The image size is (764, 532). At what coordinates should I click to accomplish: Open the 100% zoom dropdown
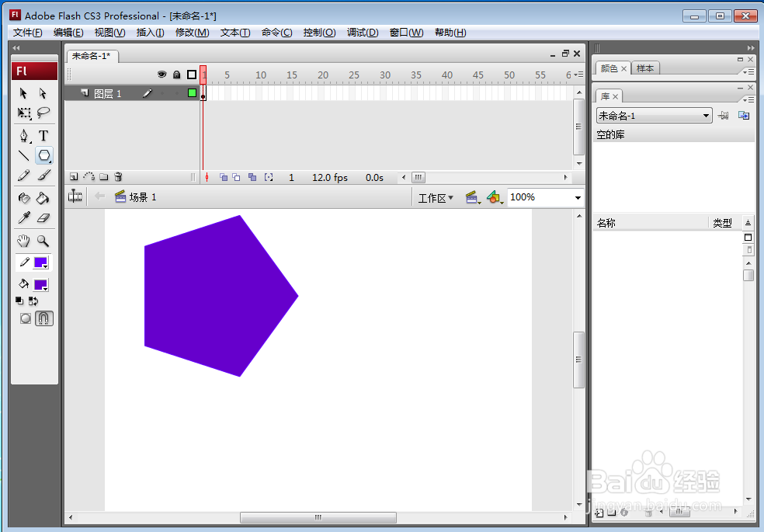coord(578,198)
